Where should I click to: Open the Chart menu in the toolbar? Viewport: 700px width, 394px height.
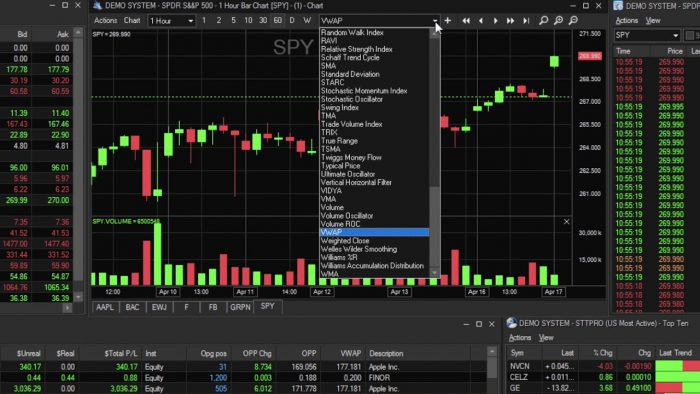(x=132, y=21)
